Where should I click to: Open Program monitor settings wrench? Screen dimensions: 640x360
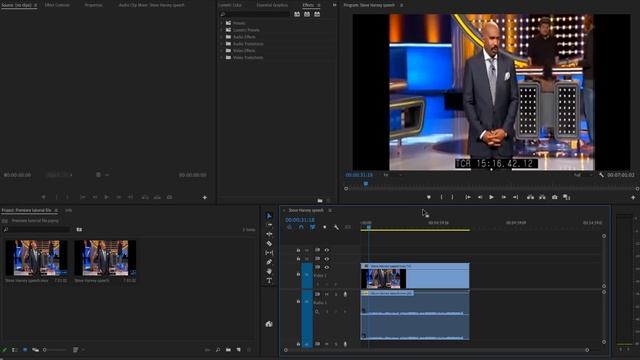point(601,175)
